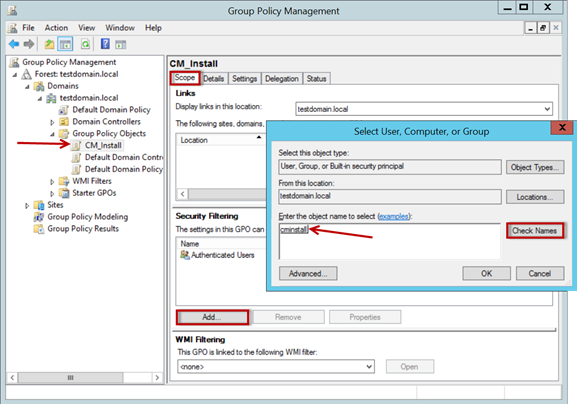Viewport: 577px width, 404px height.
Task: Open the Help menu
Action: coord(153,28)
